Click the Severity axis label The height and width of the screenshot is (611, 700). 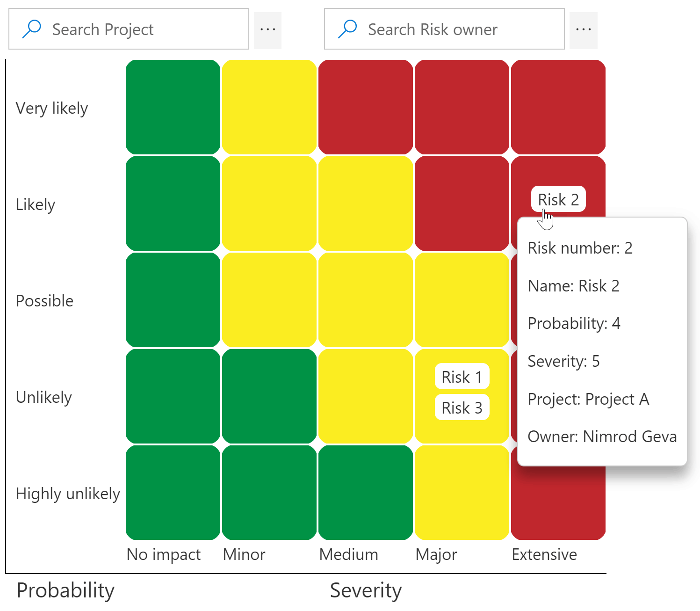[x=365, y=590]
